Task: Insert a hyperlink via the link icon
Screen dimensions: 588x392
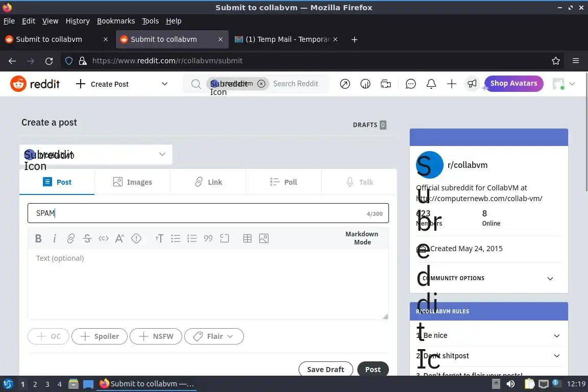Action: pos(71,238)
